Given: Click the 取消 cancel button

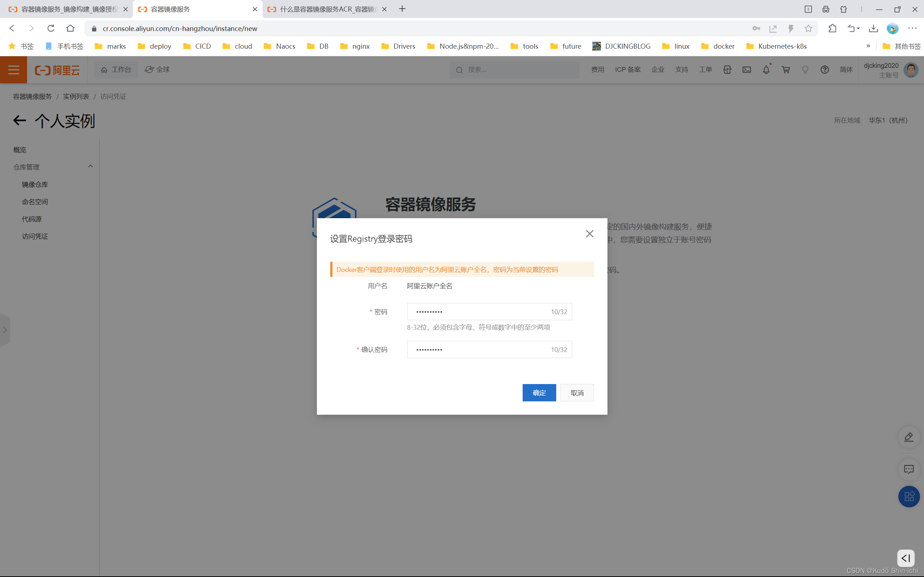Looking at the screenshot, I should click(576, 392).
